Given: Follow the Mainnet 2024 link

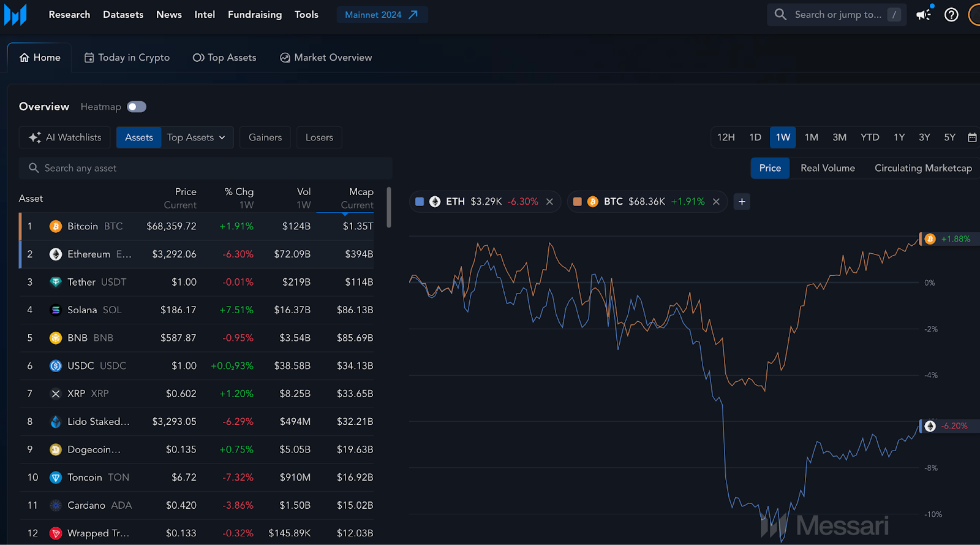Looking at the screenshot, I should (382, 15).
